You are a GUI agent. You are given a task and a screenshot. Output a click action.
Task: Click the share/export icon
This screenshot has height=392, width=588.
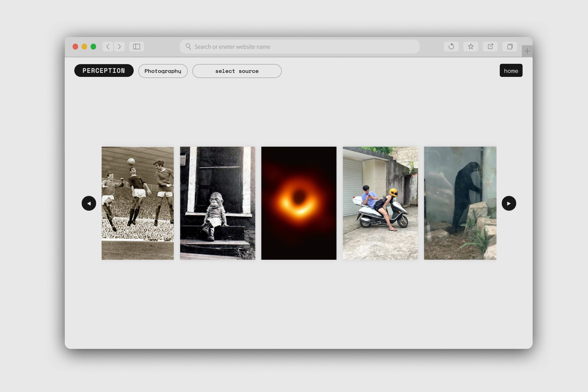pyautogui.click(x=490, y=47)
